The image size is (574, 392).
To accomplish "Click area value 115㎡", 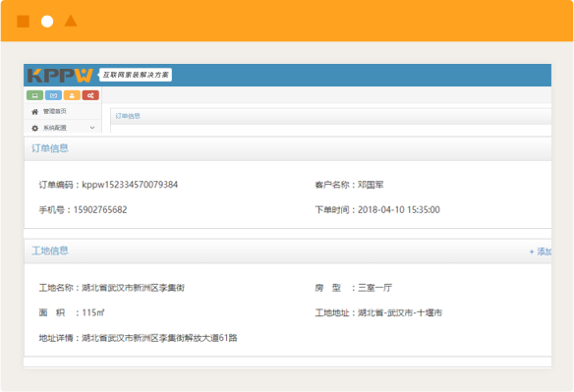I will 93,312.
